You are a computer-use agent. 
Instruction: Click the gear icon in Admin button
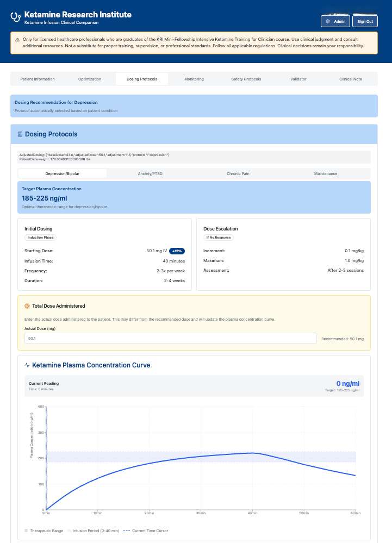point(328,21)
